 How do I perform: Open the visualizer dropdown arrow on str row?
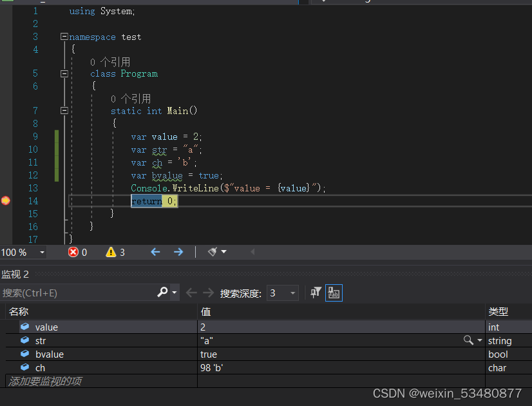click(x=479, y=340)
